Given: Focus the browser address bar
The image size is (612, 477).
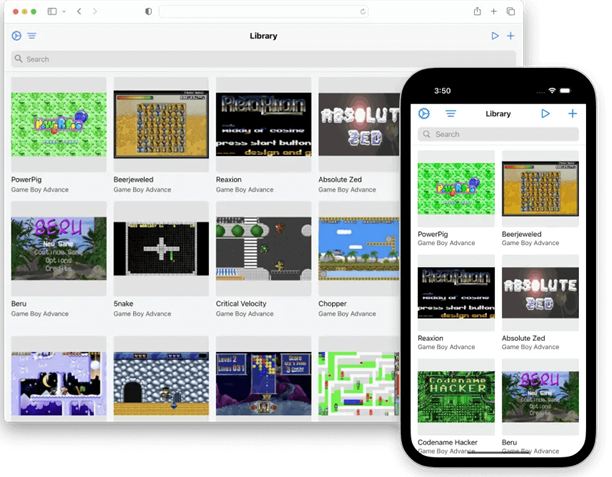Looking at the screenshot, I should click(x=263, y=11).
